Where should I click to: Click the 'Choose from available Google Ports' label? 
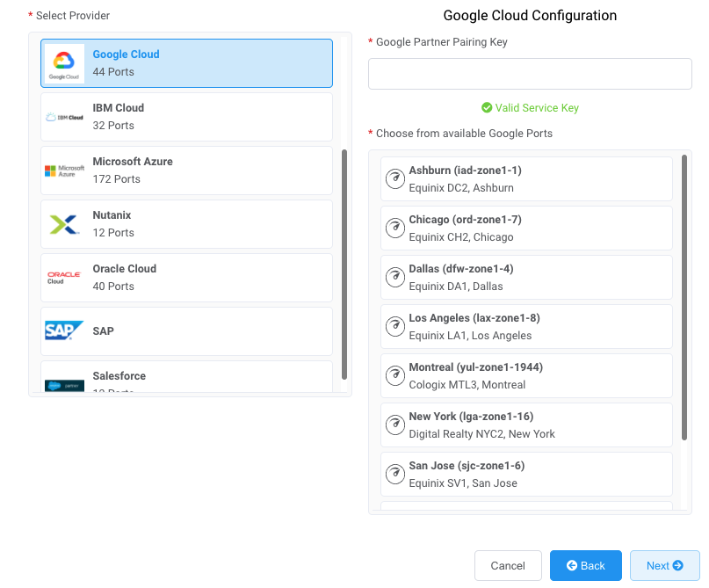pyautogui.click(x=465, y=134)
